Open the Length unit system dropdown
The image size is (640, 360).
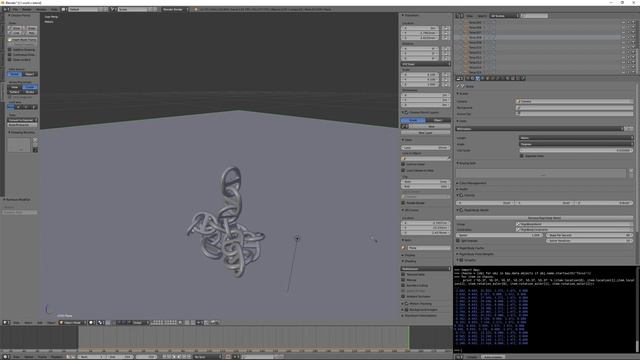tap(576, 138)
